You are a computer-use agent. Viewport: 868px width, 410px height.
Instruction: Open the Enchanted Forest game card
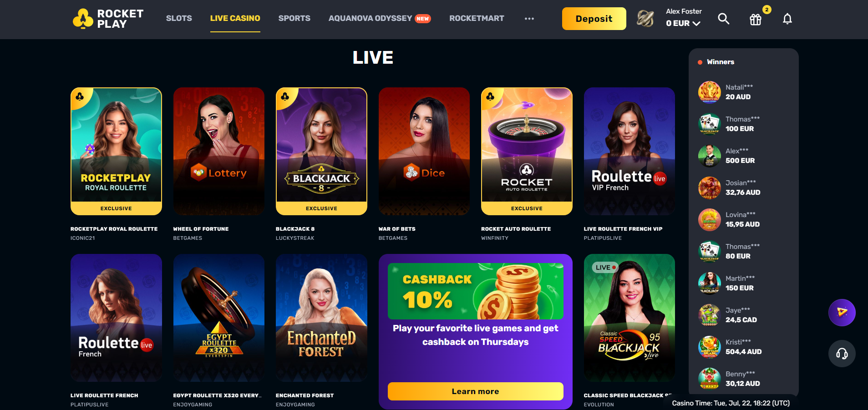point(321,318)
